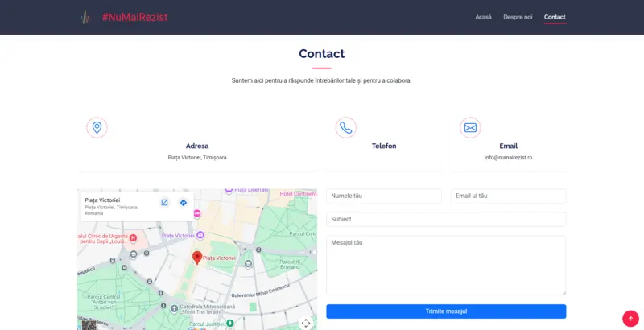Viewport: 644px width, 330px height.
Task: Click the Piața Victoriei, Timișoara address text
Action: (x=197, y=158)
